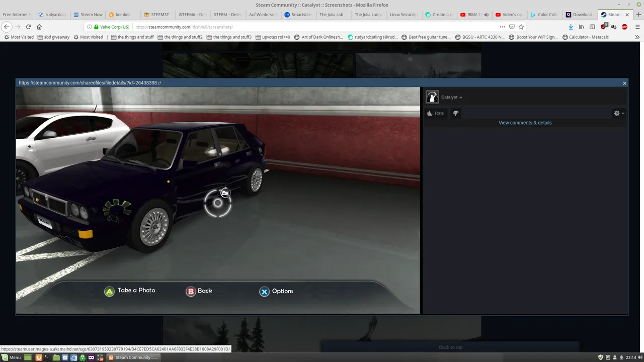Click the uBlock Origin extension icon
Screen dimensions: 644x362
pyautogui.click(x=603, y=27)
